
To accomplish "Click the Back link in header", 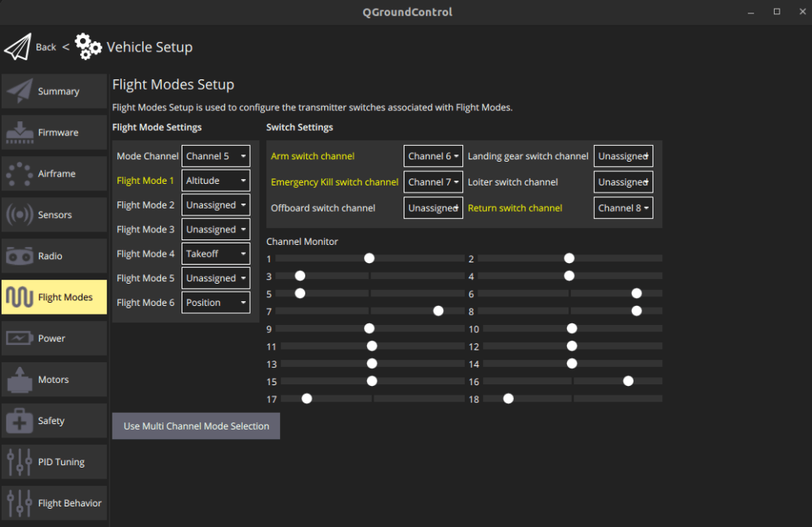I will point(46,48).
